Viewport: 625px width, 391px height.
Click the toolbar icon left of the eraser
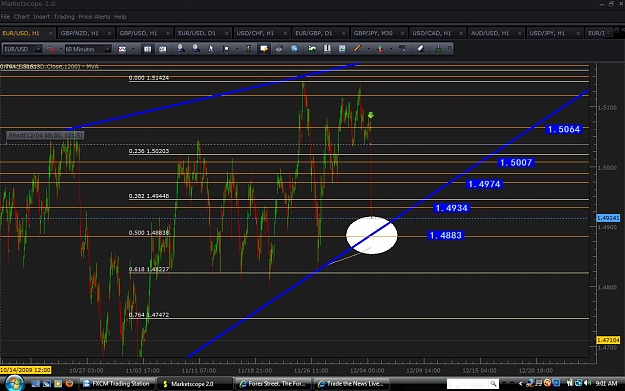tap(403, 49)
